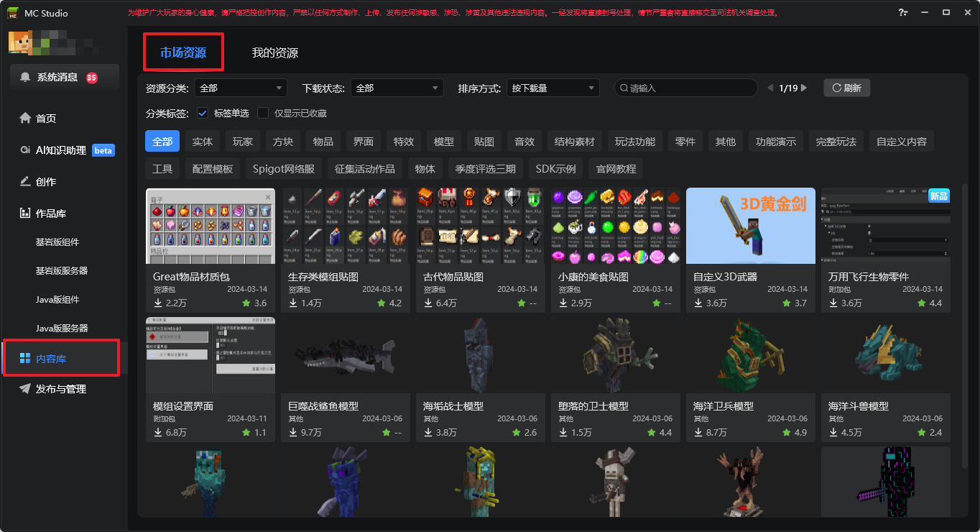Image resolution: width=980 pixels, height=532 pixels.
Task: Filter by 完整玩法 tag
Action: point(836,142)
